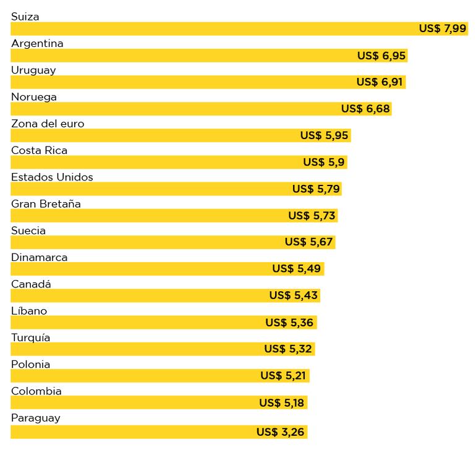Select the Argentina country label
The width and height of the screenshot is (476, 450).
tap(37, 43)
